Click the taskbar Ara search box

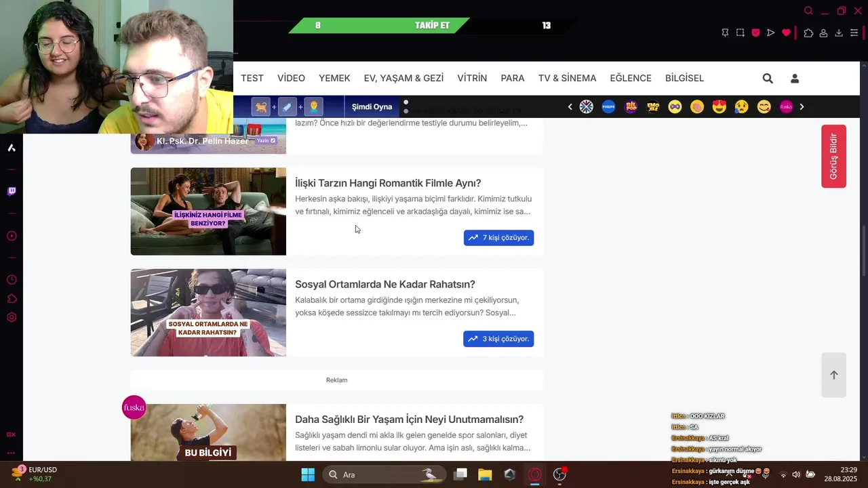point(384,474)
